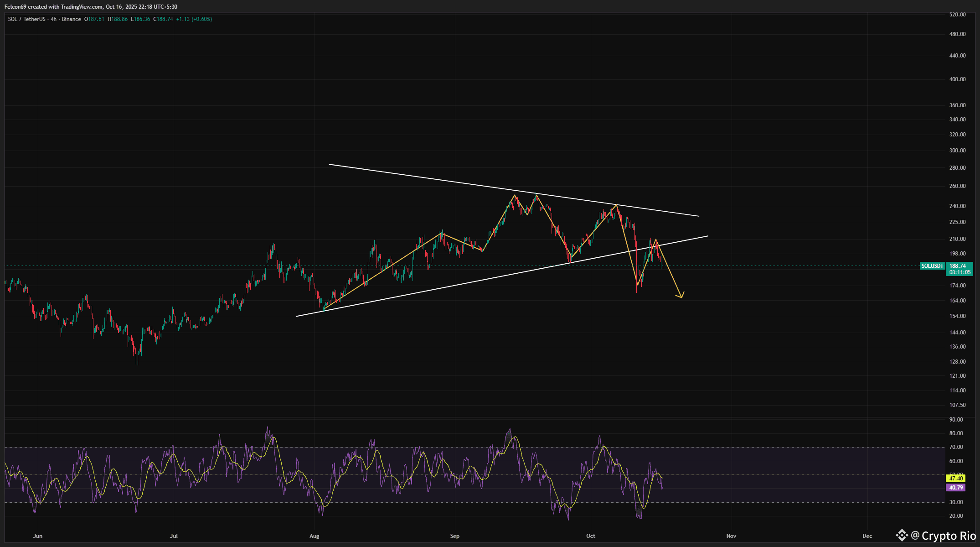Screen dimensions: 980x547
Task: Click the Crypto Rio watermark text
Action: click(x=948, y=536)
